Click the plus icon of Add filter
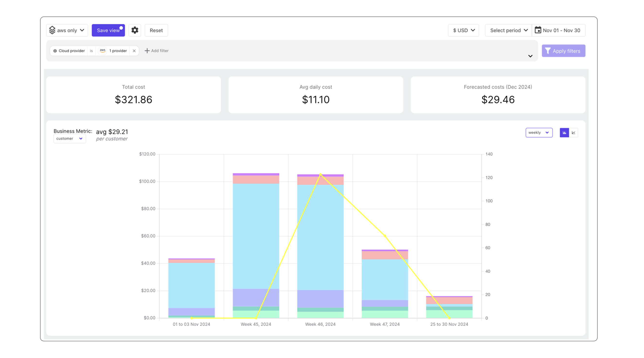This screenshot has height=358, width=644. pos(147,51)
